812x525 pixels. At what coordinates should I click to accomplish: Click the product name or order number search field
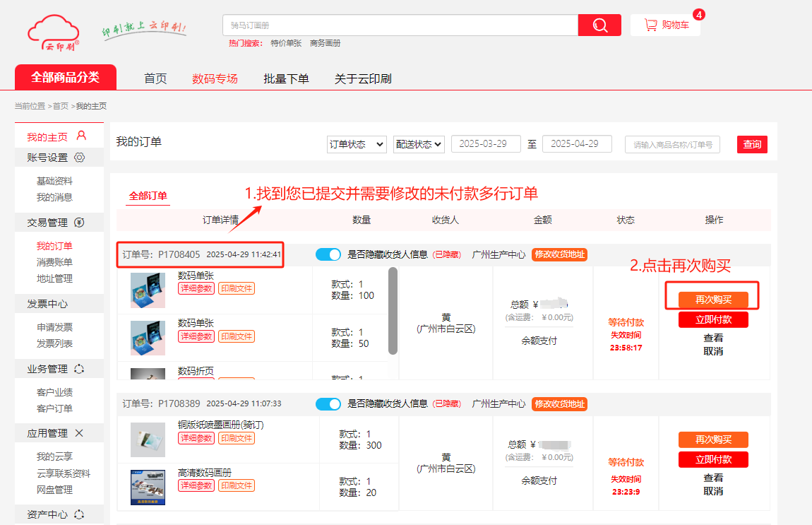click(672, 145)
